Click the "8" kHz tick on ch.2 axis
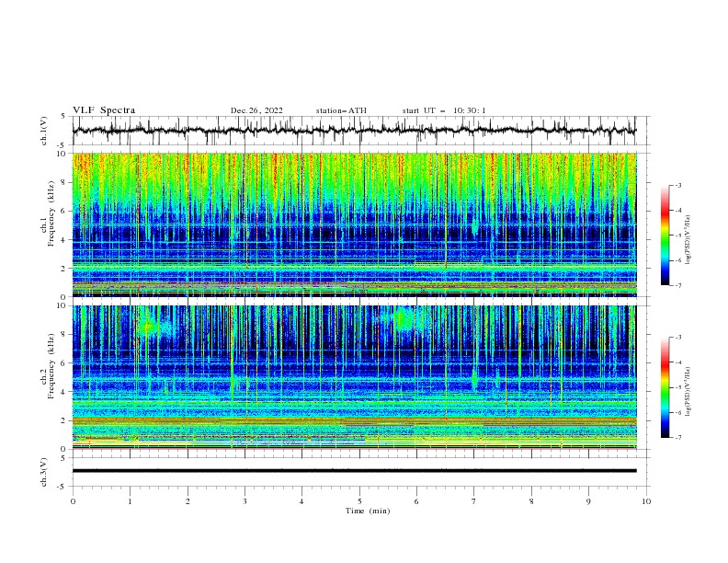 [64, 335]
